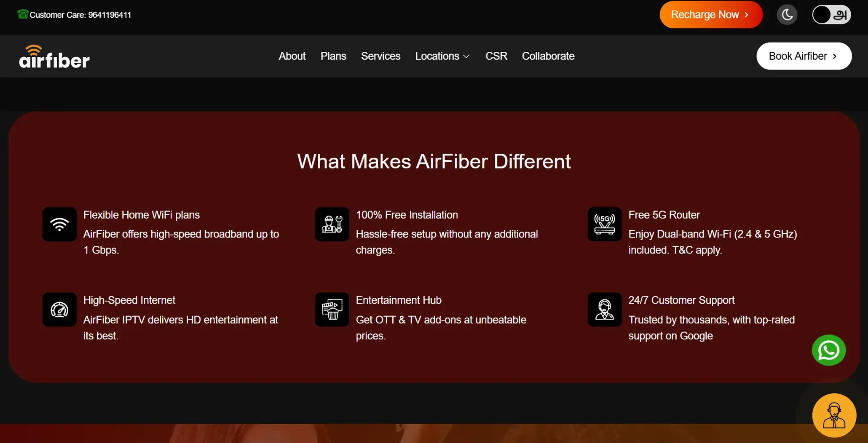Open the Services navigation link
Screen dimensions: 868x443
380,56
